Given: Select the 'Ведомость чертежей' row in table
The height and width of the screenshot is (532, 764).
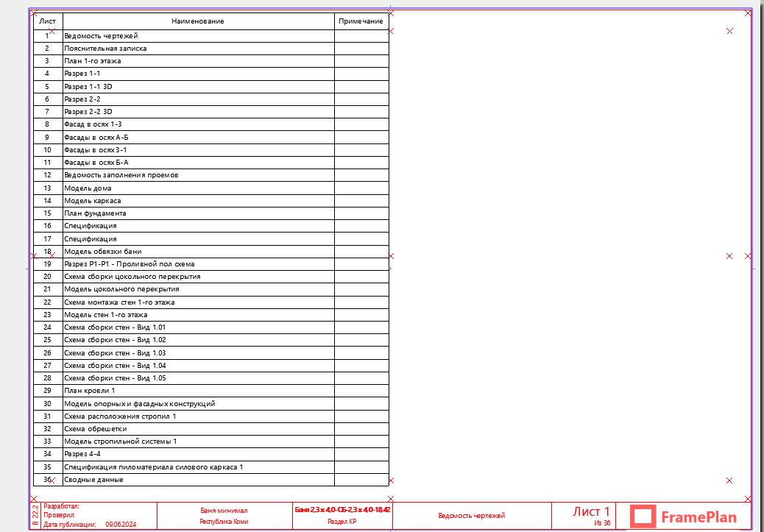Looking at the screenshot, I should coord(101,35).
